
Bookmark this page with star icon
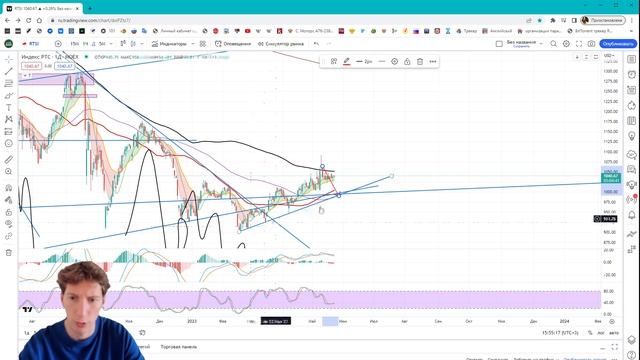[540, 20]
